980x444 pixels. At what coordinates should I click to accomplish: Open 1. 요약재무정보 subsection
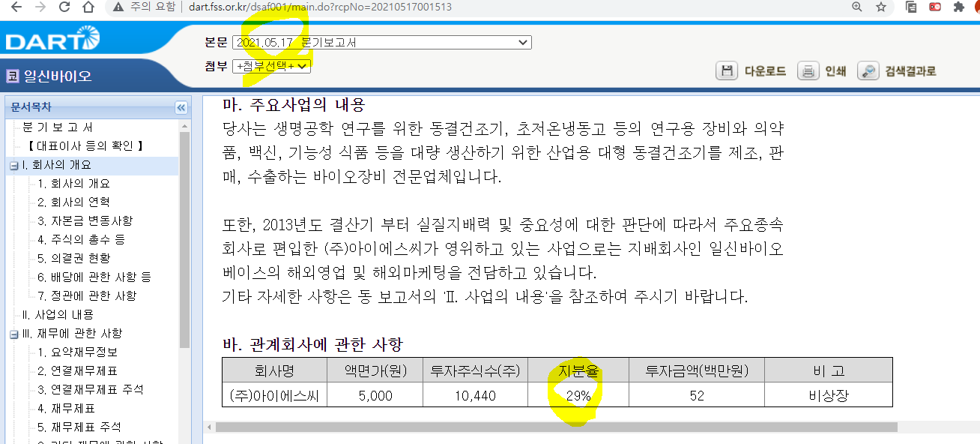click(78, 352)
